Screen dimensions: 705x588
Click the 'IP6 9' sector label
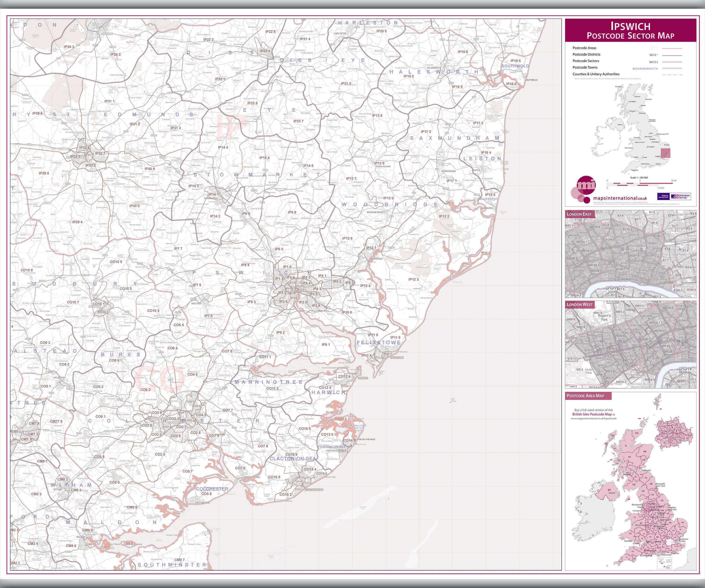point(292,212)
